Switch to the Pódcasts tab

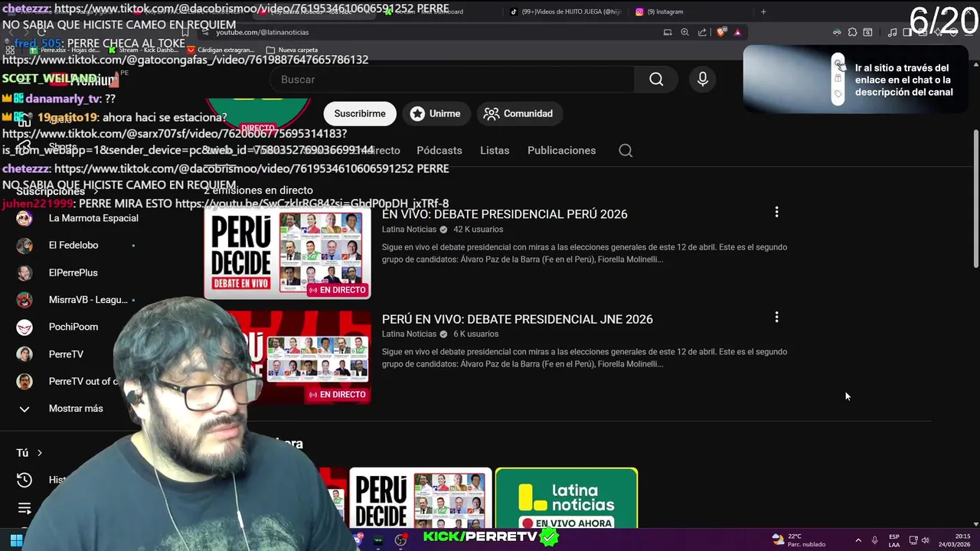[x=439, y=151]
